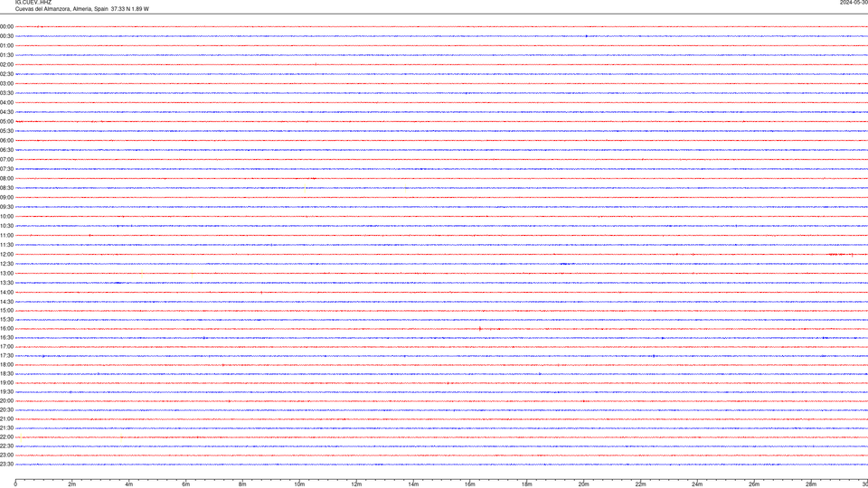Click the 00:30 time label
The image size is (868, 488).
[6, 36]
